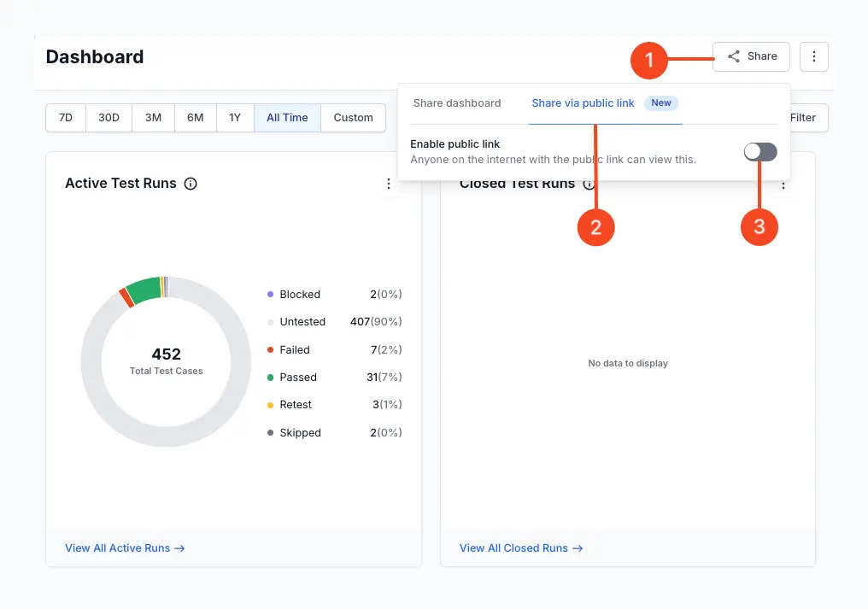This screenshot has width=868, height=609.
Task: Open the Custom date range option
Action: click(x=353, y=118)
